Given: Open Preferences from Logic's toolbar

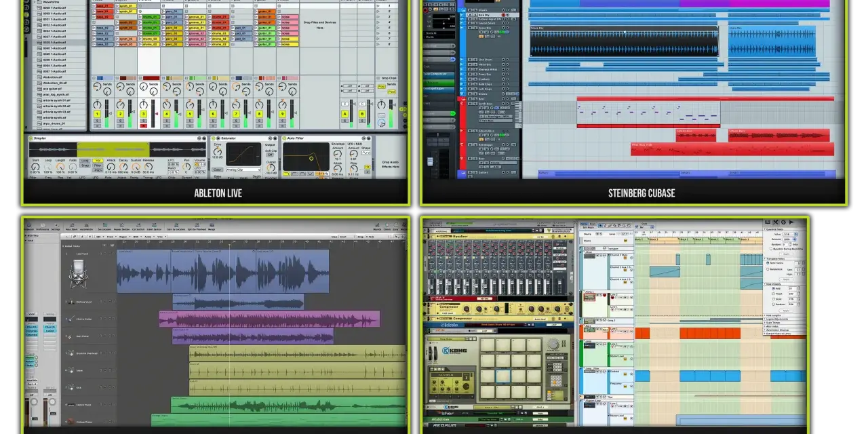Looking at the screenshot, I should (43, 226).
